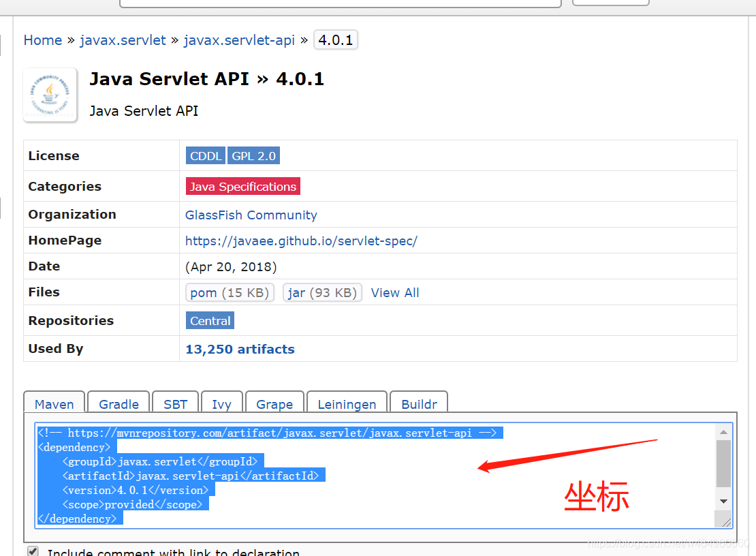This screenshot has height=556, width=756.
Task: Click the snippet scrollbar down arrow
Action: tap(723, 501)
